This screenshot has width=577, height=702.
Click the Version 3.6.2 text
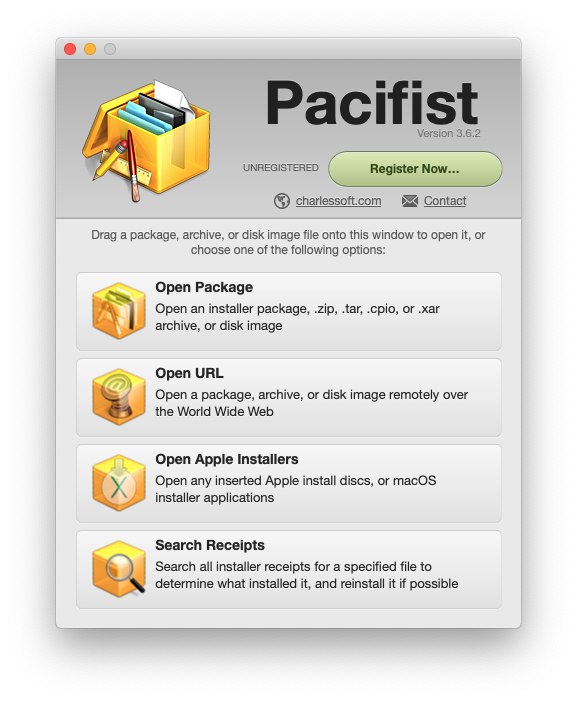pyautogui.click(x=449, y=133)
